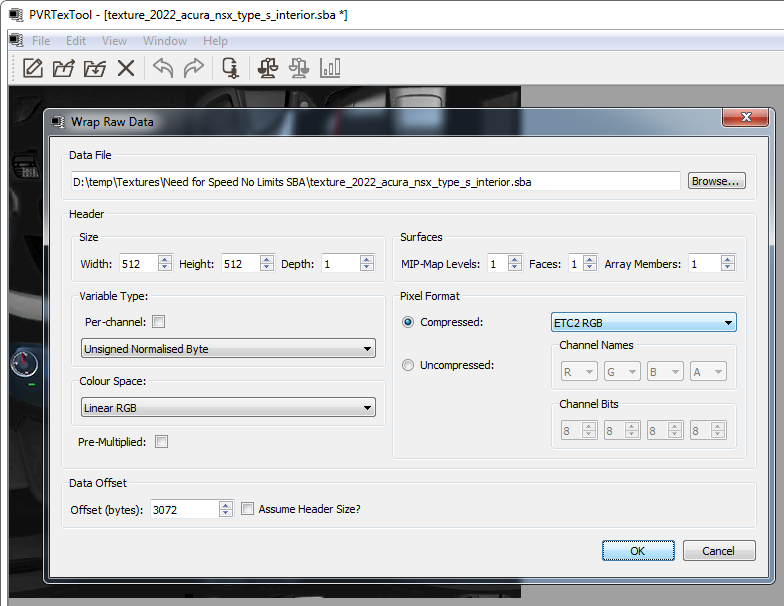This screenshot has width=784, height=606.
Task: Click the Encode texture toolbar icon
Action: [x=230, y=68]
